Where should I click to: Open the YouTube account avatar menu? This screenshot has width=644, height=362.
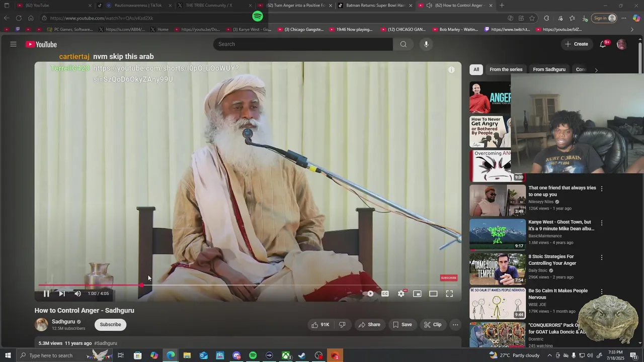[x=621, y=44]
